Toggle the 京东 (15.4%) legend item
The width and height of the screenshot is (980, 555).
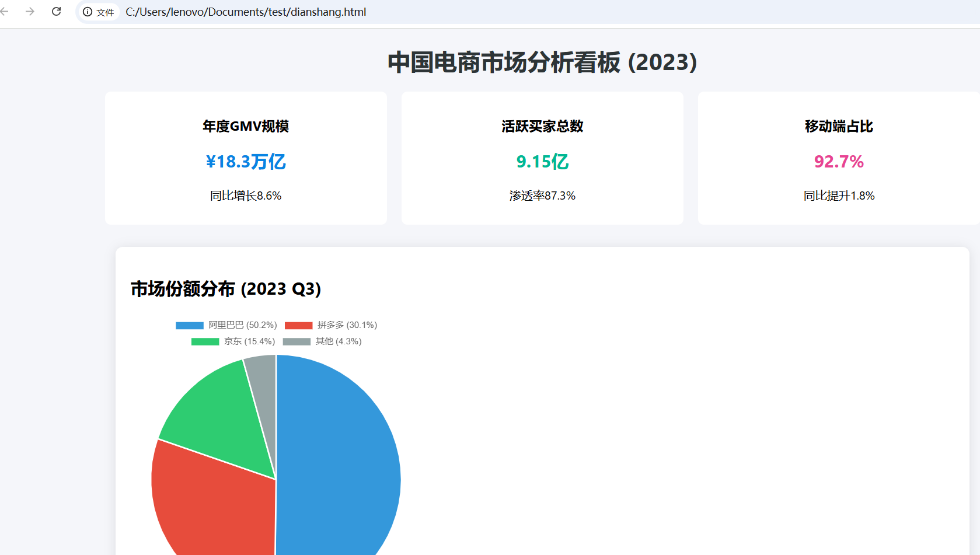pyautogui.click(x=233, y=341)
